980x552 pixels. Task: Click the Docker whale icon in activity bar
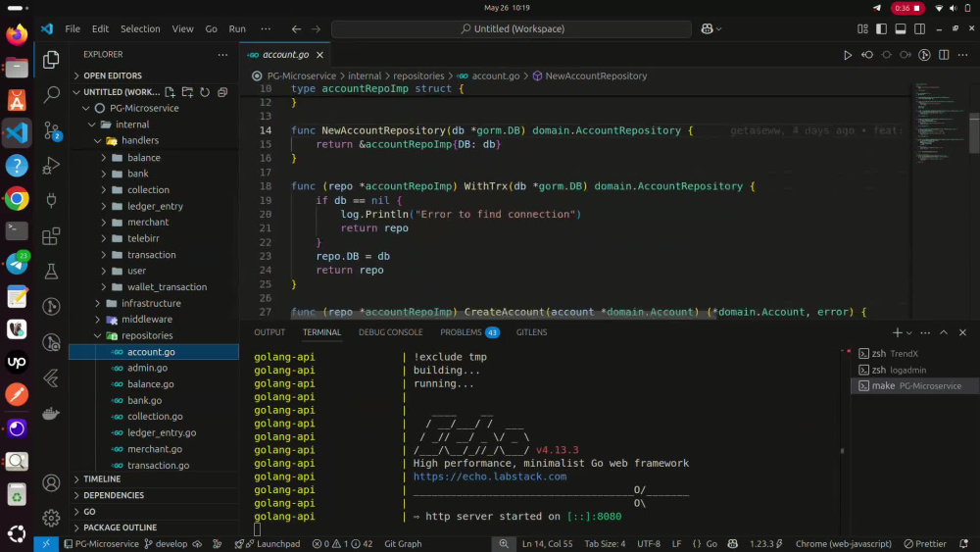tap(51, 413)
